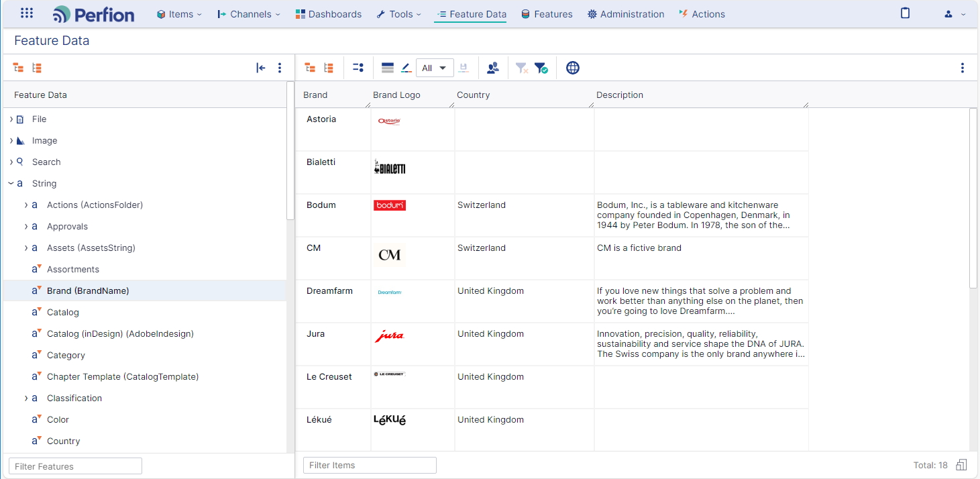The width and height of the screenshot is (980, 479).
Task: Open Administration
Action: [626, 14]
